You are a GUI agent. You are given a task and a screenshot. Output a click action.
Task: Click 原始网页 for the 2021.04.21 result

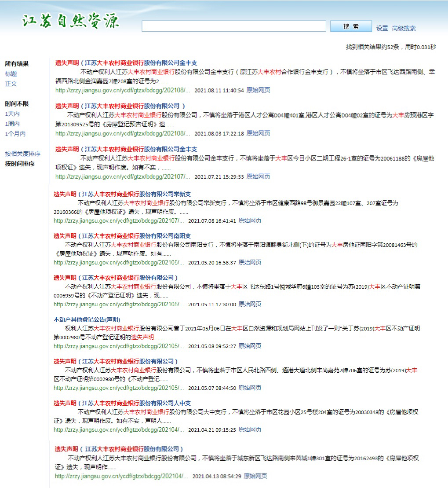click(250, 430)
